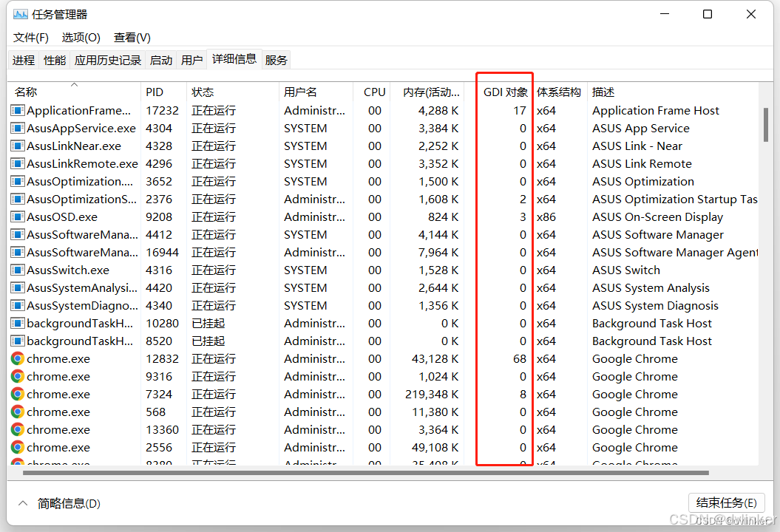780x532 pixels.
Task: Select memory value 7,964 K
Action: [438, 252]
